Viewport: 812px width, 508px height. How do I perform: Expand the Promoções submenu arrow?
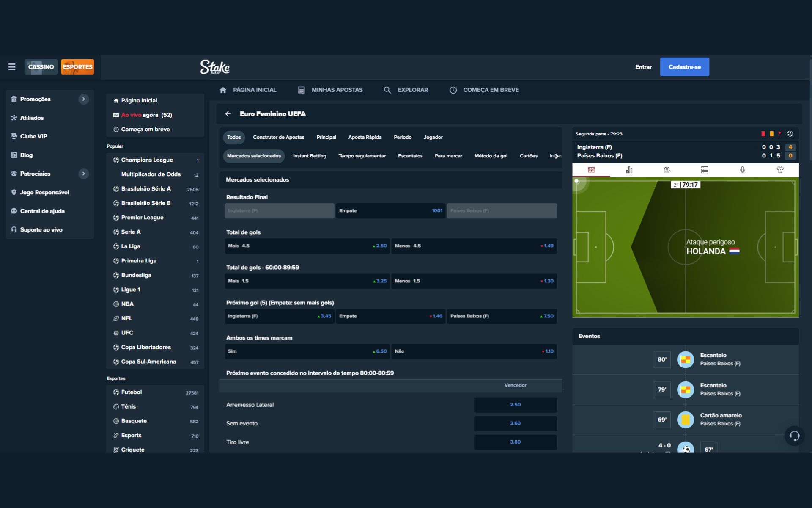pyautogui.click(x=84, y=99)
